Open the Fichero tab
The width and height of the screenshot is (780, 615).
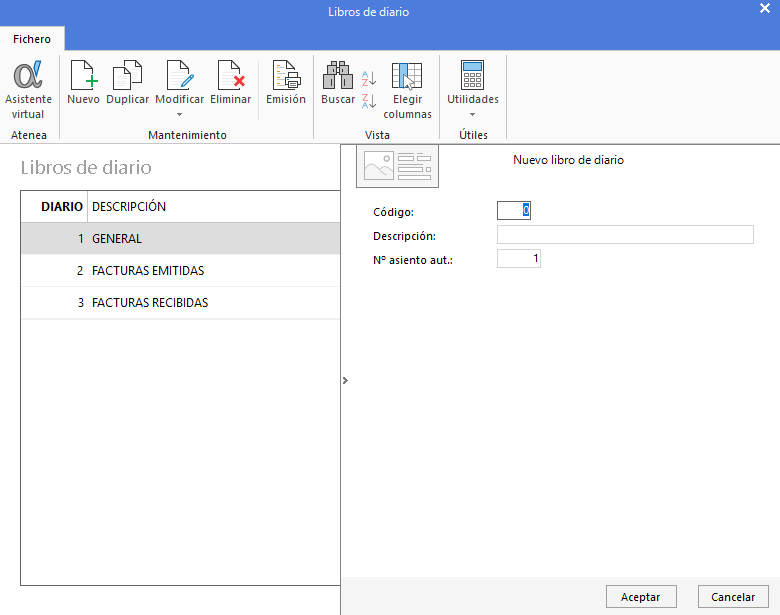point(32,39)
